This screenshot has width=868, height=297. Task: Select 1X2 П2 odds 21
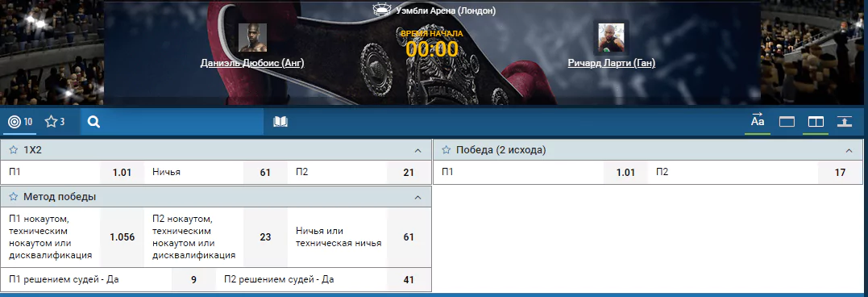tap(409, 173)
